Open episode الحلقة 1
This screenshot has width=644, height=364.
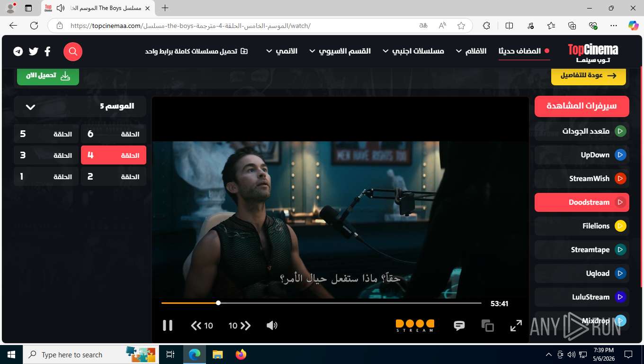pos(46,176)
